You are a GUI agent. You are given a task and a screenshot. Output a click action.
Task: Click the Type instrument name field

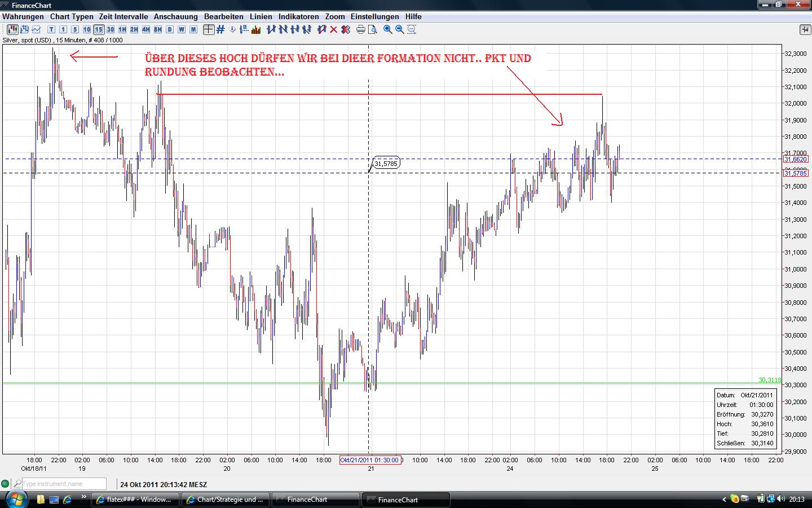(x=64, y=484)
